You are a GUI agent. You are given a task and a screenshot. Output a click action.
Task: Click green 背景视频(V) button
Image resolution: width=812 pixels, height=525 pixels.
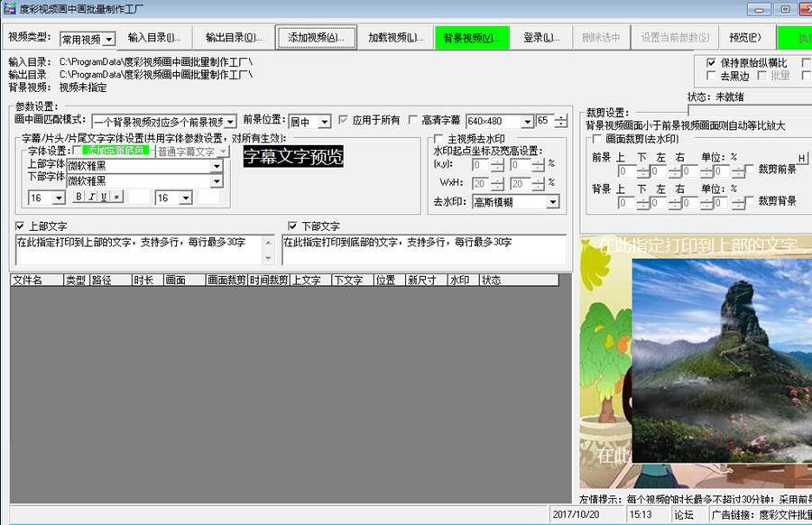472,37
